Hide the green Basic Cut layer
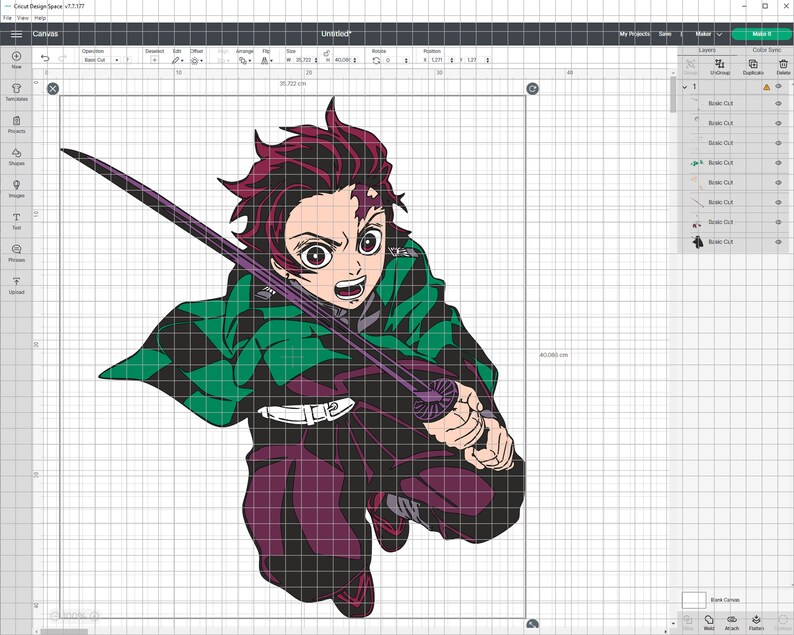 pyautogui.click(x=778, y=163)
